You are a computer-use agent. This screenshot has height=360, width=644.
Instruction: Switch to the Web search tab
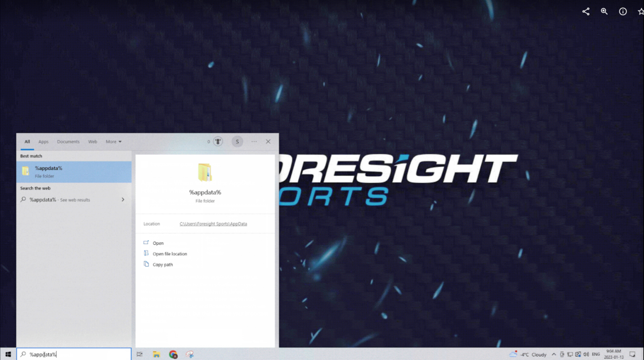pyautogui.click(x=93, y=142)
